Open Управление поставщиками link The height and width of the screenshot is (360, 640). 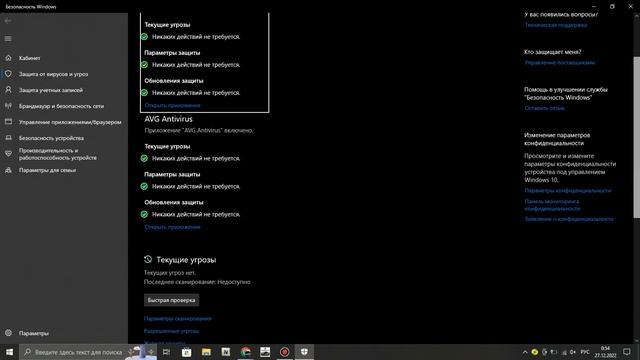[x=560, y=62]
